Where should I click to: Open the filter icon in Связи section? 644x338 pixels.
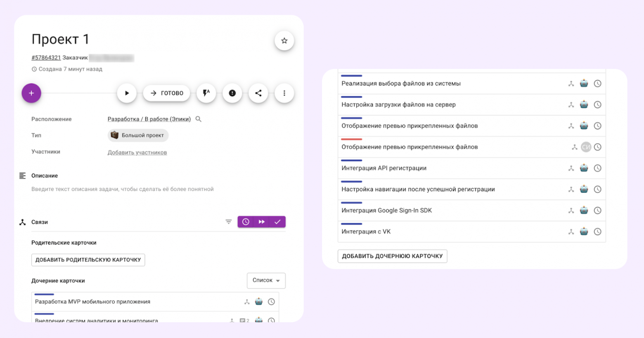pos(228,222)
